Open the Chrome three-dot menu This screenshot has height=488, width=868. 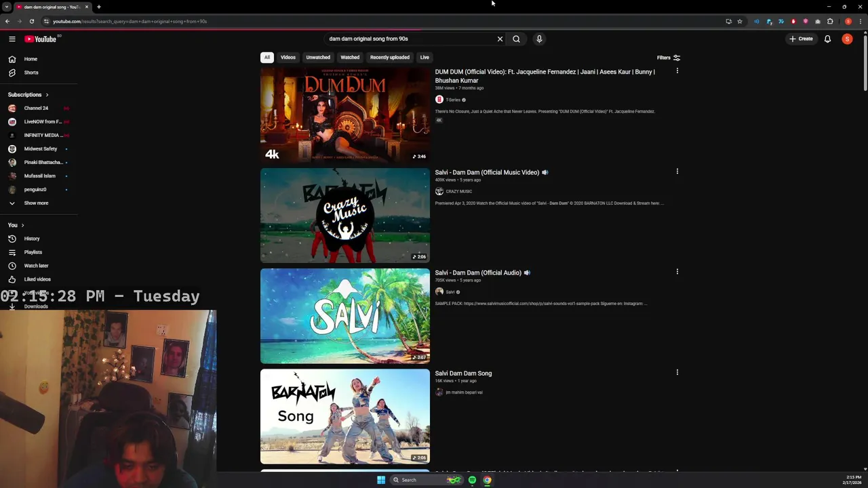[x=860, y=21]
